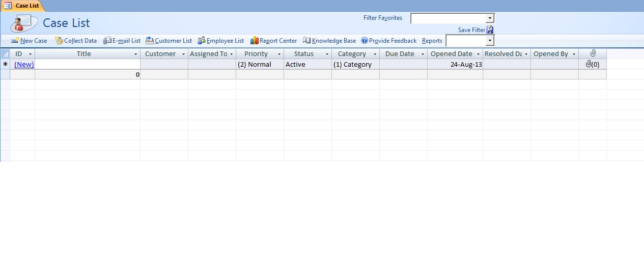644x275 pixels.
Task: Open the attachments cell showing (0)
Action: pyautogui.click(x=593, y=64)
